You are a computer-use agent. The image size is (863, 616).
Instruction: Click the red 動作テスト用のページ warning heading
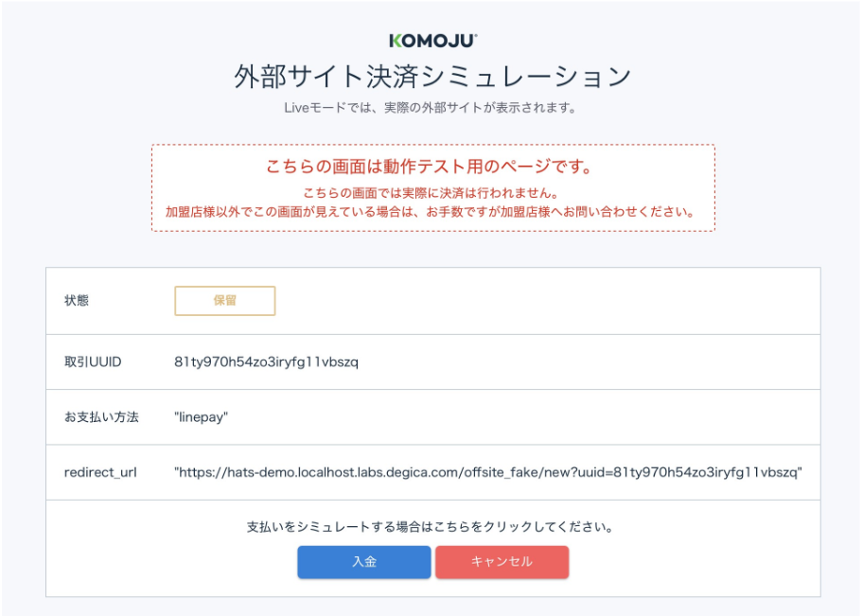pyautogui.click(x=431, y=167)
